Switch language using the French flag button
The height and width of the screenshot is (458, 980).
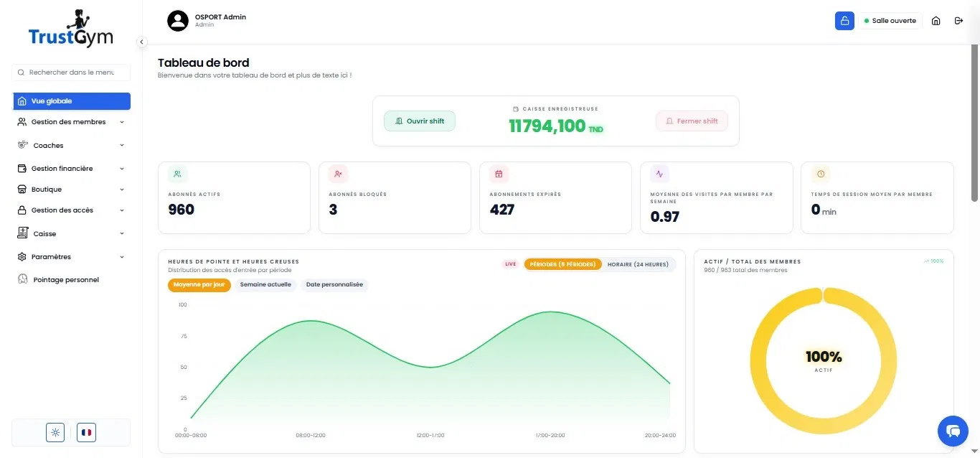pos(87,432)
